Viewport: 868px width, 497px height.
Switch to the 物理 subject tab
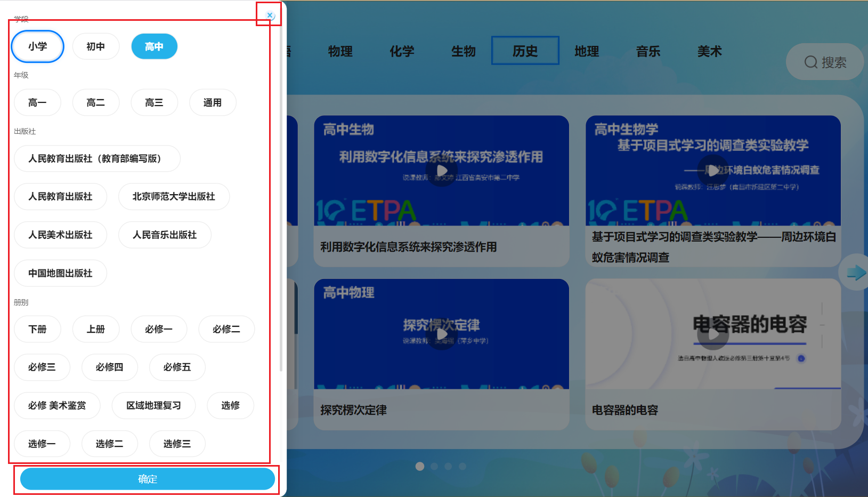(x=340, y=51)
